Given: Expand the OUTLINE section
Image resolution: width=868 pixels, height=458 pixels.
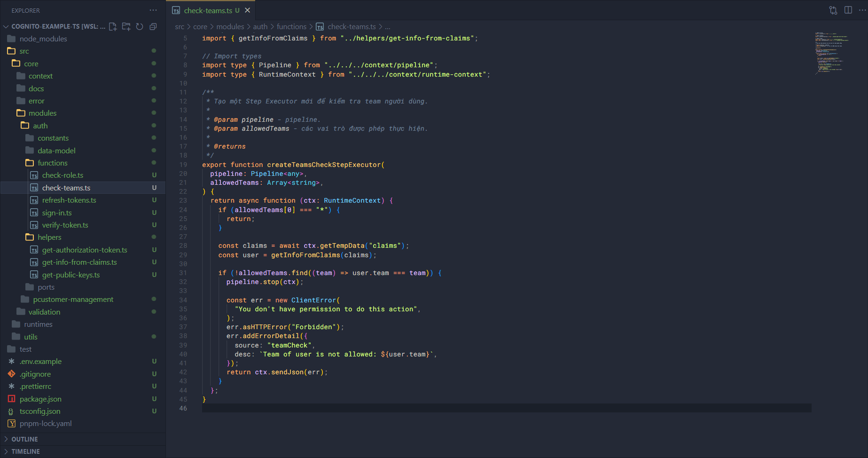Looking at the screenshot, I should click(x=24, y=439).
